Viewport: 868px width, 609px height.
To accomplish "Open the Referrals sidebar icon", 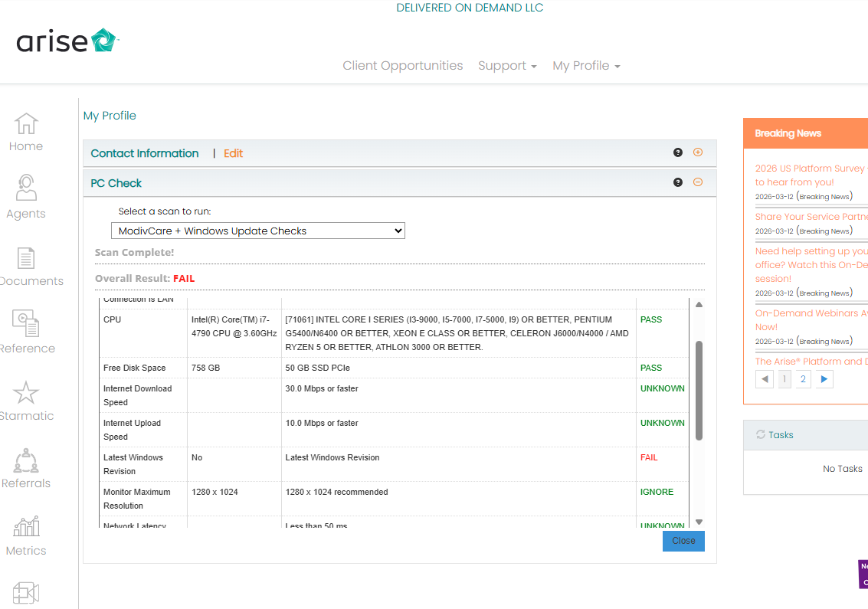I will (x=26, y=460).
